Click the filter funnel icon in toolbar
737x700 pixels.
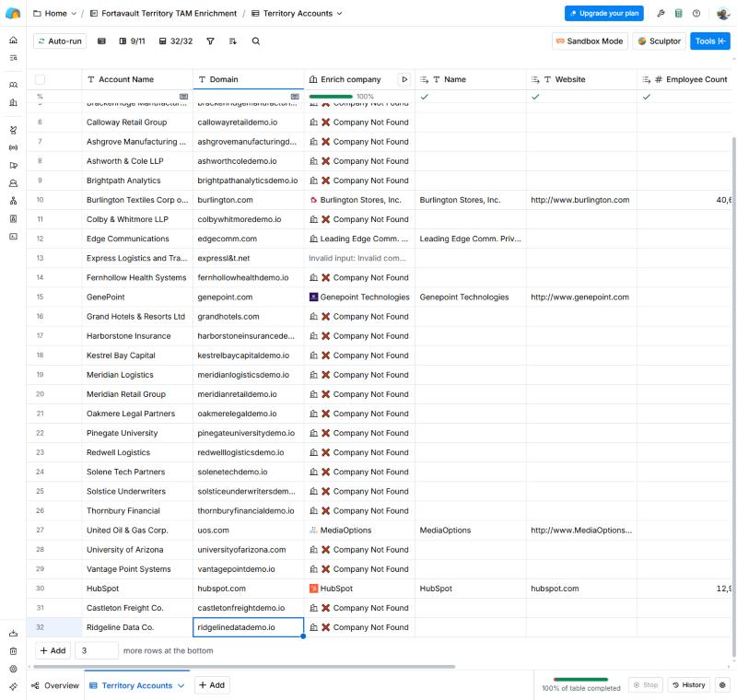coord(210,41)
